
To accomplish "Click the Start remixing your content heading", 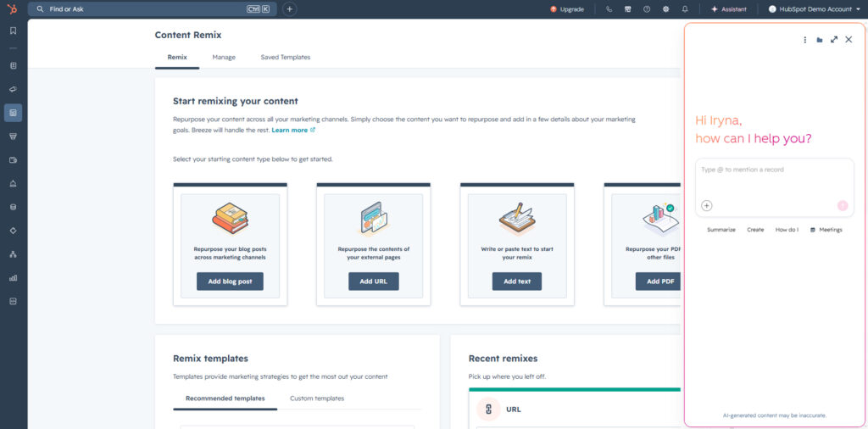I will 236,101.
